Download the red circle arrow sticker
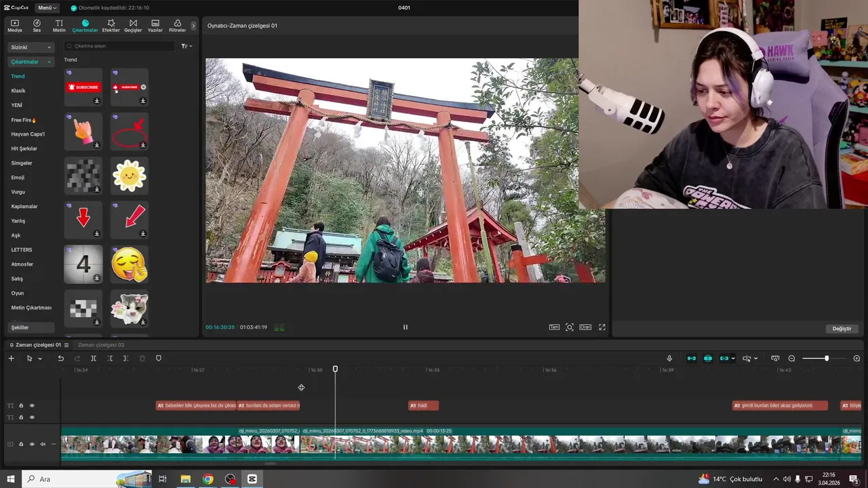The image size is (868, 488). [x=142, y=145]
